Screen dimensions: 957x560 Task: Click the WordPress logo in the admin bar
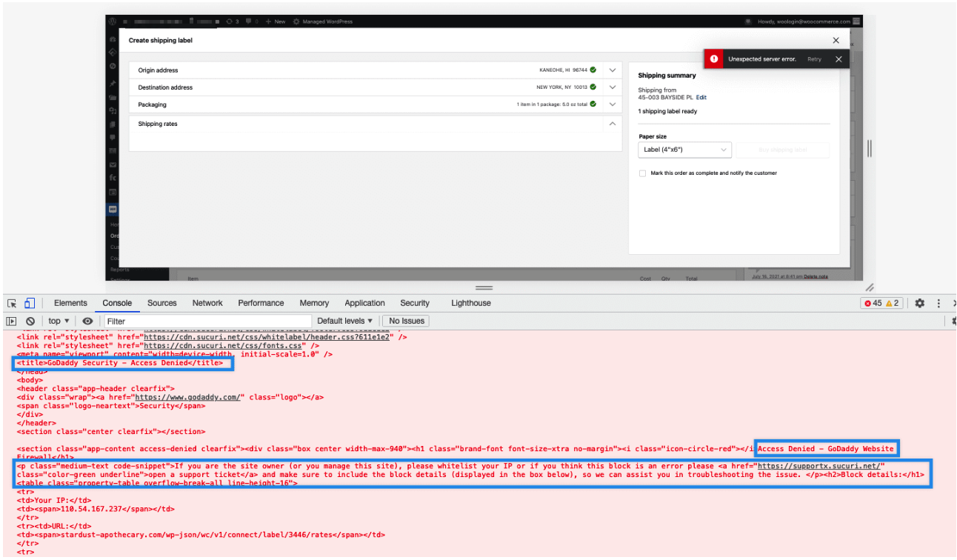113,21
